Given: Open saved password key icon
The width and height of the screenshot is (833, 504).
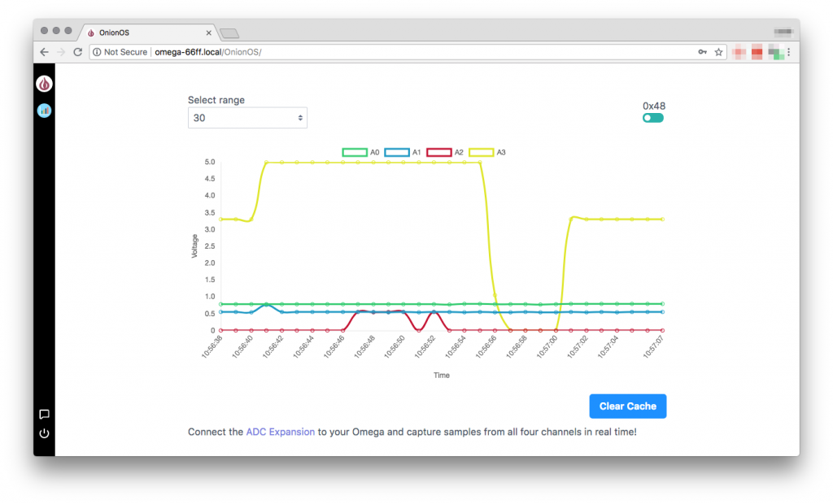Looking at the screenshot, I should (x=702, y=52).
